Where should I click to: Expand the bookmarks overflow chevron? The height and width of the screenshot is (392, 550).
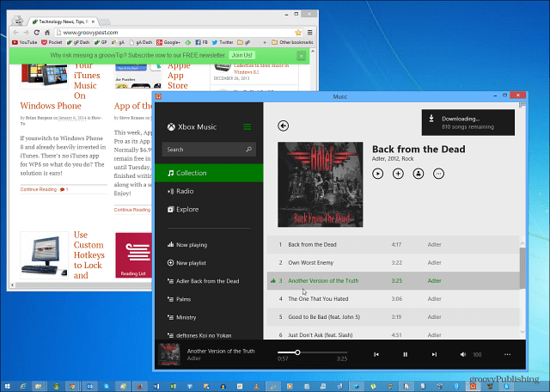coord(265,42)
